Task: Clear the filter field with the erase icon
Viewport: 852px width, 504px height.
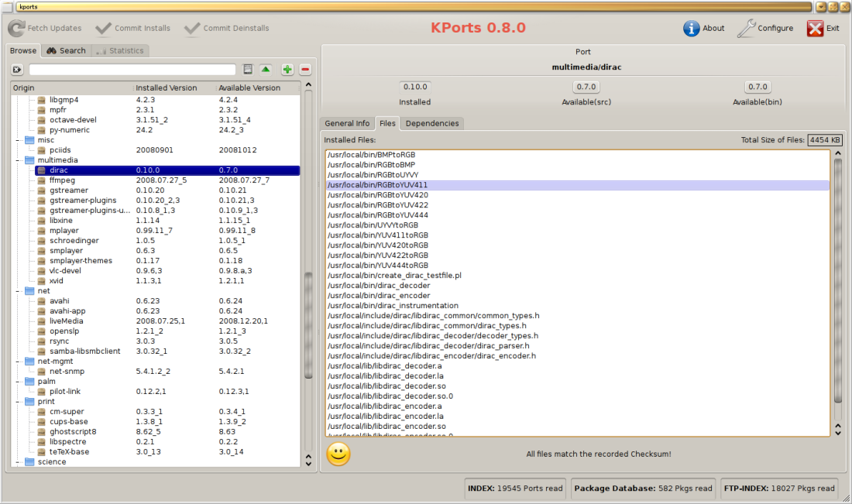Action: (x=17, y=70)
